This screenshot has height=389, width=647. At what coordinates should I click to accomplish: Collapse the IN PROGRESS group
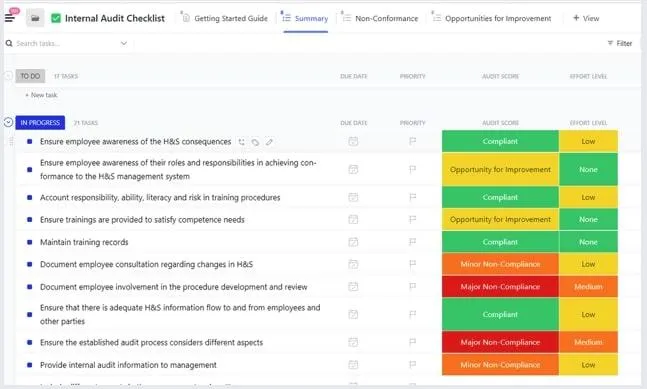tap(8, 122)
